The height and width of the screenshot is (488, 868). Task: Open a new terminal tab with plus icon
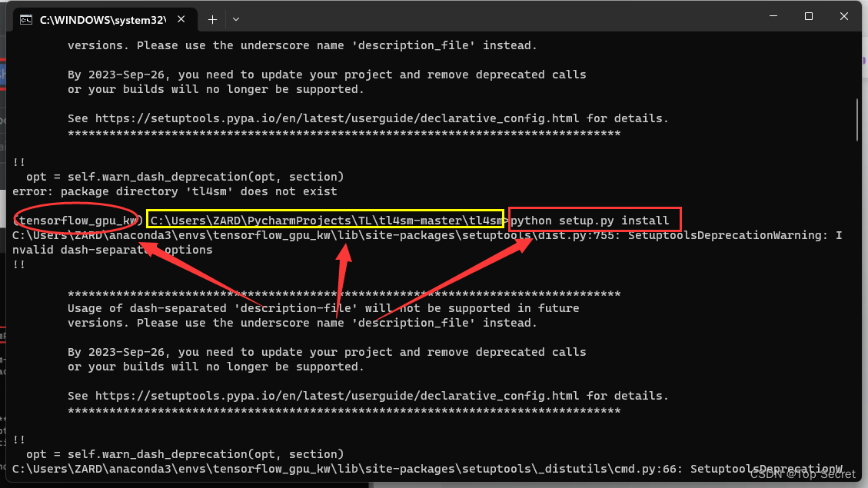[212, 19]
